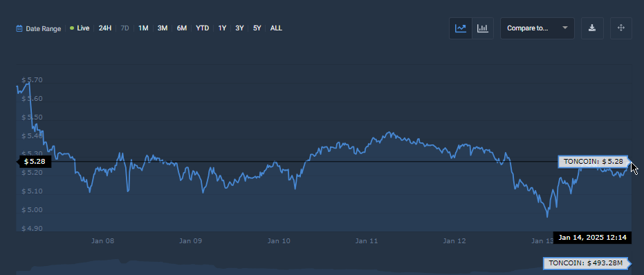
Task: Click the Jan 12 axis label
Action: click(x=454, y=241)
